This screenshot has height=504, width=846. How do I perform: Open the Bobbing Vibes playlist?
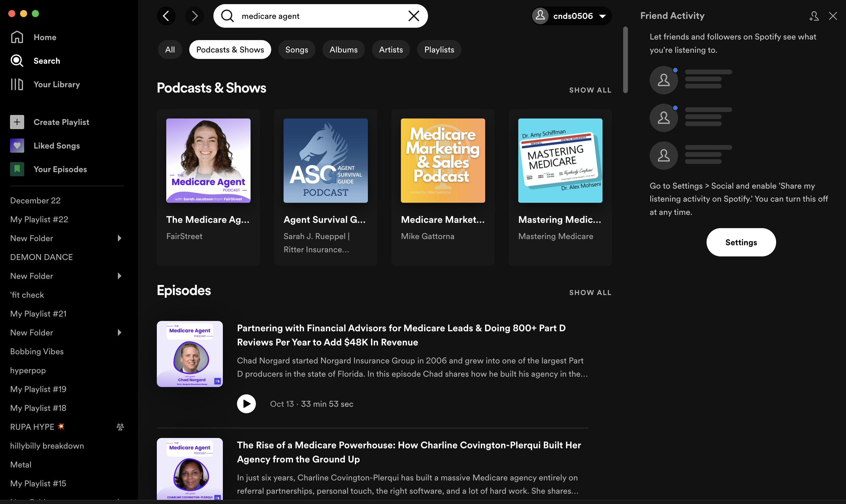coord(37,352)
